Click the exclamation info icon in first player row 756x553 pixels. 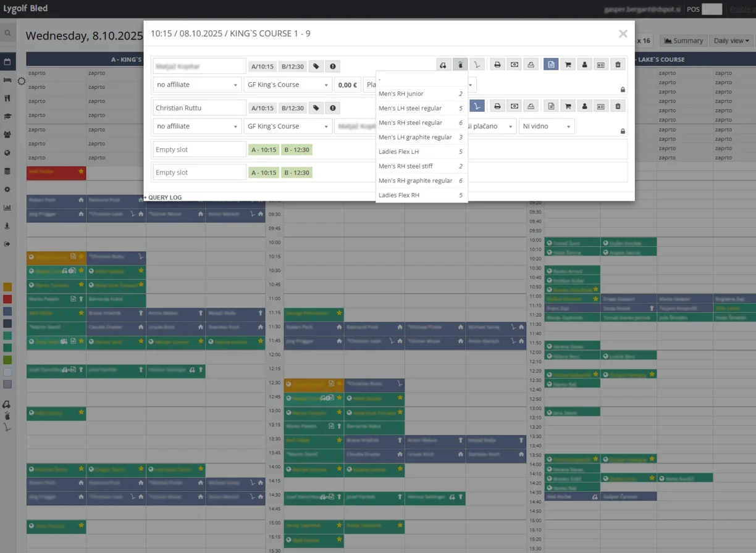332,67
